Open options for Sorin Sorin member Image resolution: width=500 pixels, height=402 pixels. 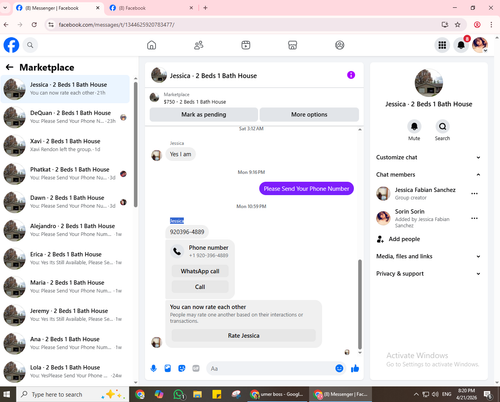[x=474, y=218]
